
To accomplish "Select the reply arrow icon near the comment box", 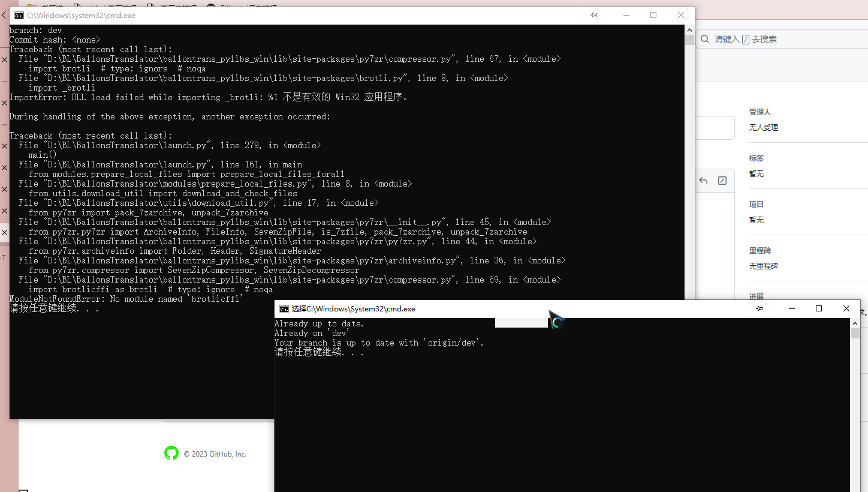I will [x=703, y=181].
